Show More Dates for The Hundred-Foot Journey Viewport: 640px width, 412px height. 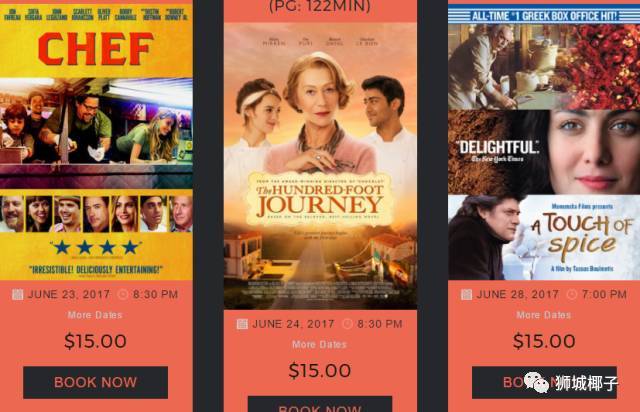click(x=320, y=345)
